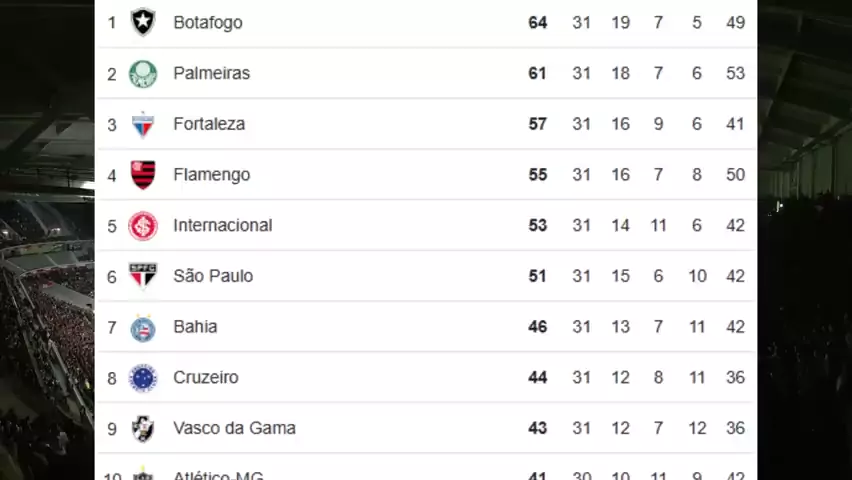Click the Botafogo club crest

pos(143,22)
